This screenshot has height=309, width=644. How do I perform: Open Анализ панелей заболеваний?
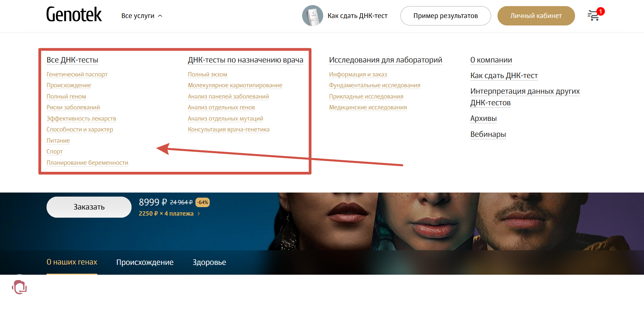228,96
